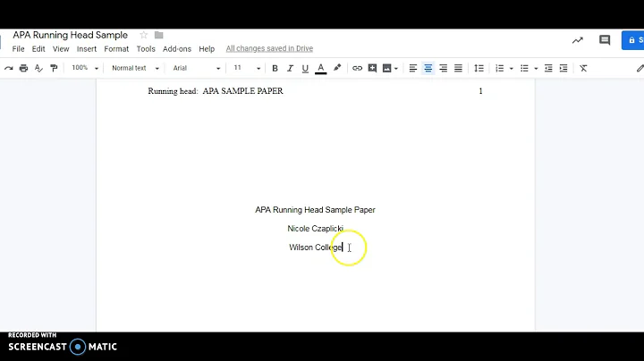Open line spacing options
The image size is (644, 361).
coord(479,69)
